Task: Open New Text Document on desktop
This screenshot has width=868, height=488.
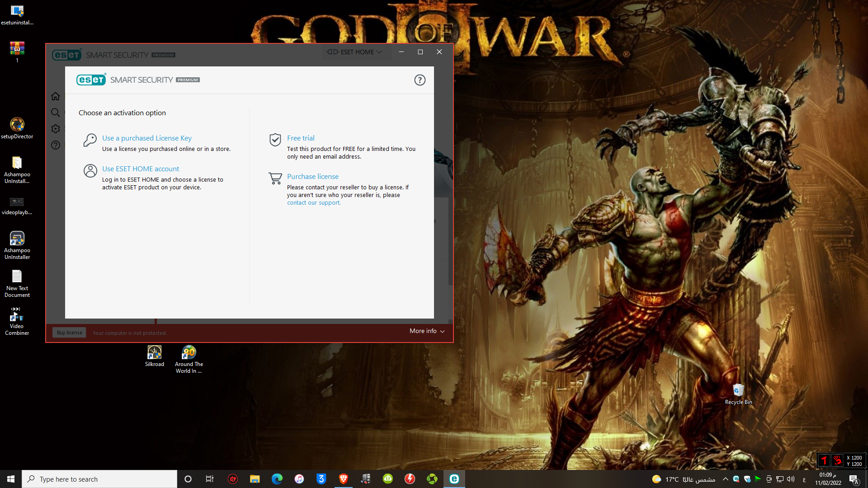Action: pyautogui.click(x=17, y=284)
